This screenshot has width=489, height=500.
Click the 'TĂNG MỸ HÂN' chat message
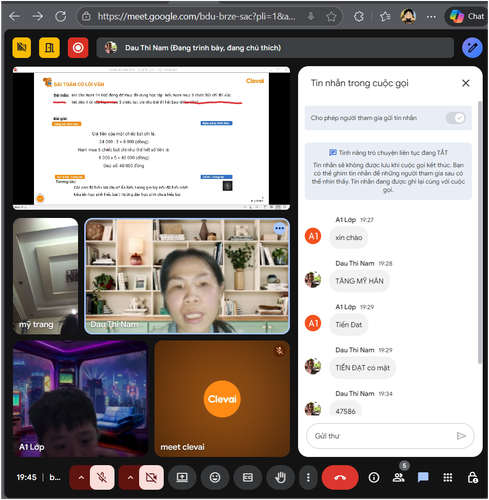(x=359, y=281)
